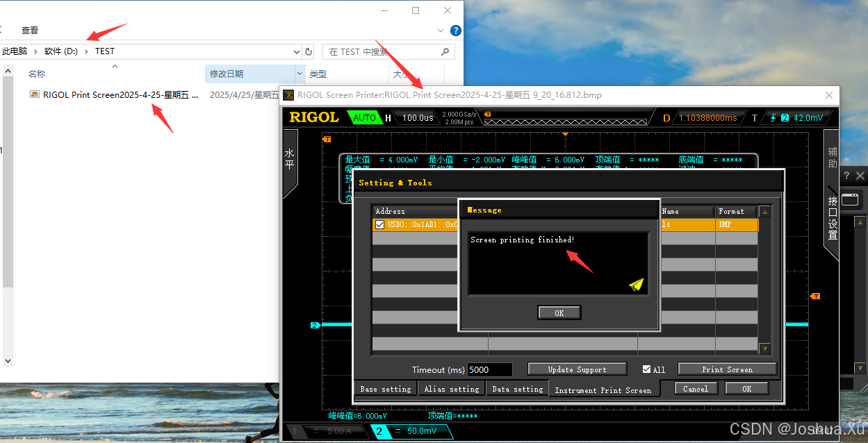Switch to the Data setting tab

click(x=518, y=389)
